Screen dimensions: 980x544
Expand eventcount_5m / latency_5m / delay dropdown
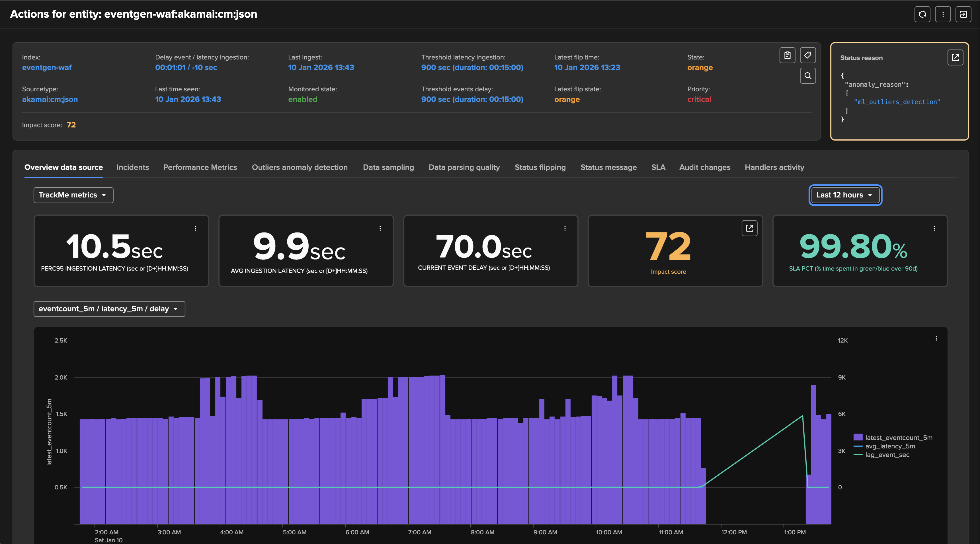click(x=109, y=309)
